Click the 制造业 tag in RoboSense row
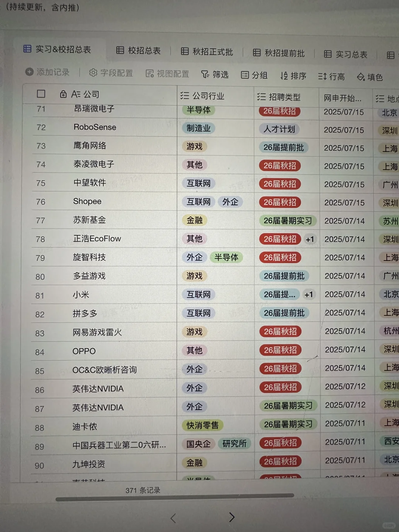This screenshot has width=399, height=532. pyautogui.click(x=198, y=128)
